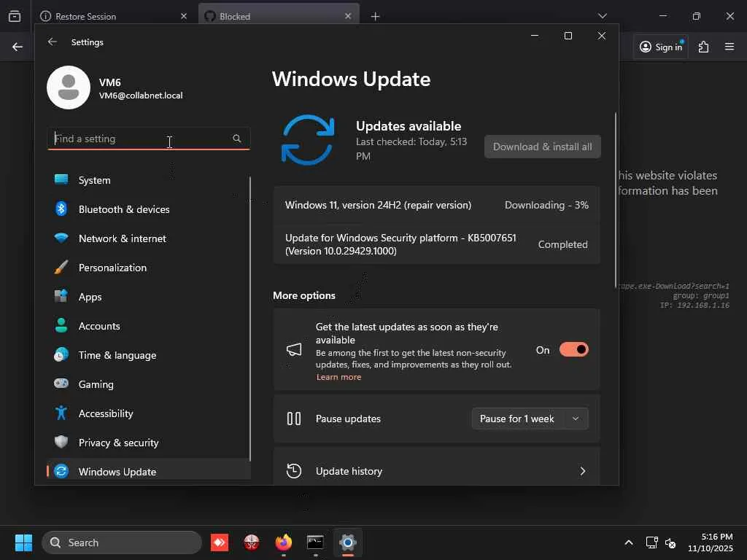Click the network tray icon
Image resolution: width=747 pixels, height=560 pixels.
pyautogui.click(x=651, y=542)
